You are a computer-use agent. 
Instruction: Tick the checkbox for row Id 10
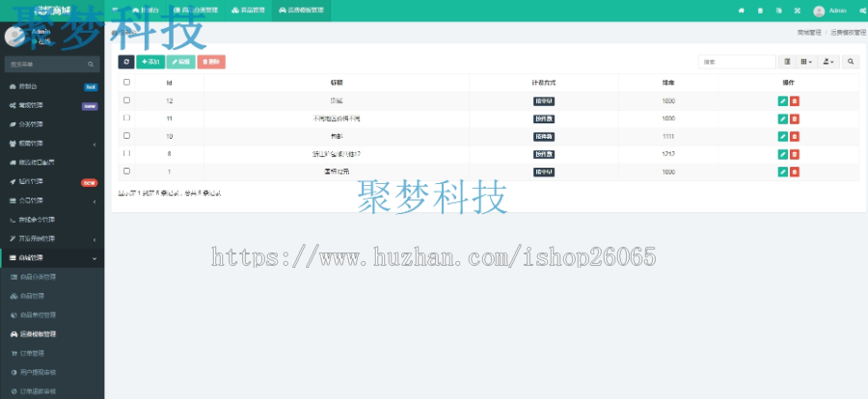pos(126,136)
